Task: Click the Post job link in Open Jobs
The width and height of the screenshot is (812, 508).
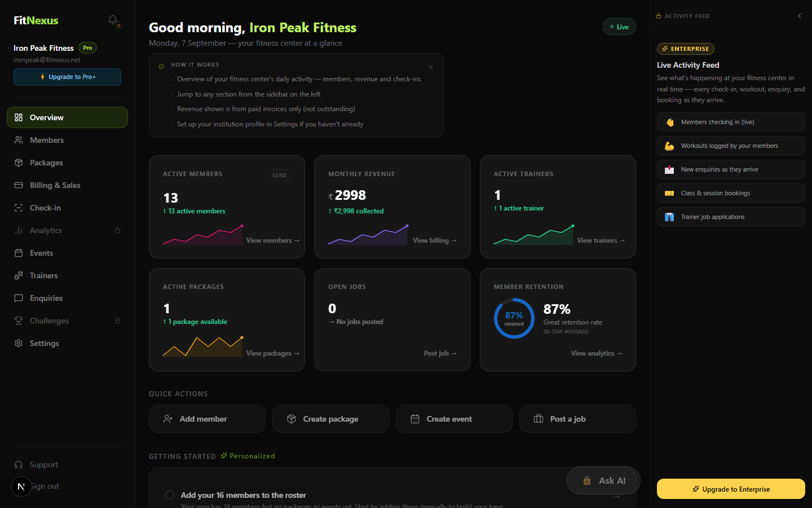Action: point(440,353)
